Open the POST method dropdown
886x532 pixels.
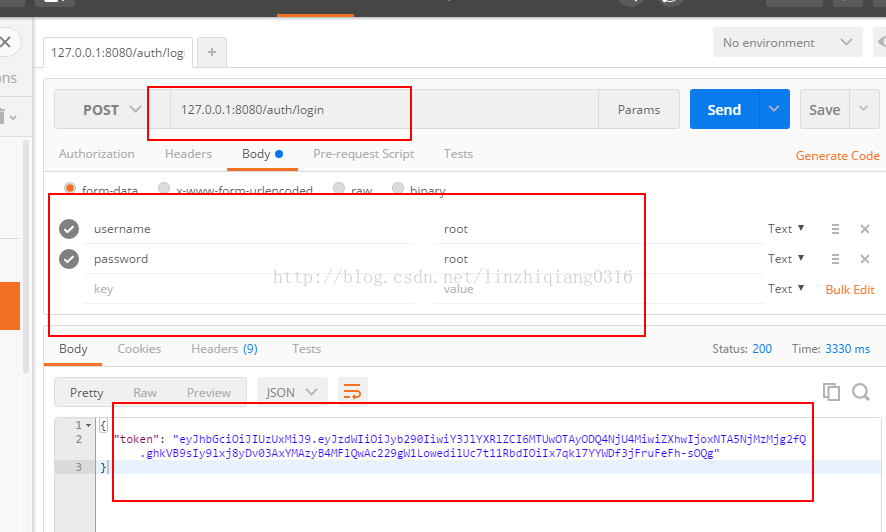pos(112,109)
